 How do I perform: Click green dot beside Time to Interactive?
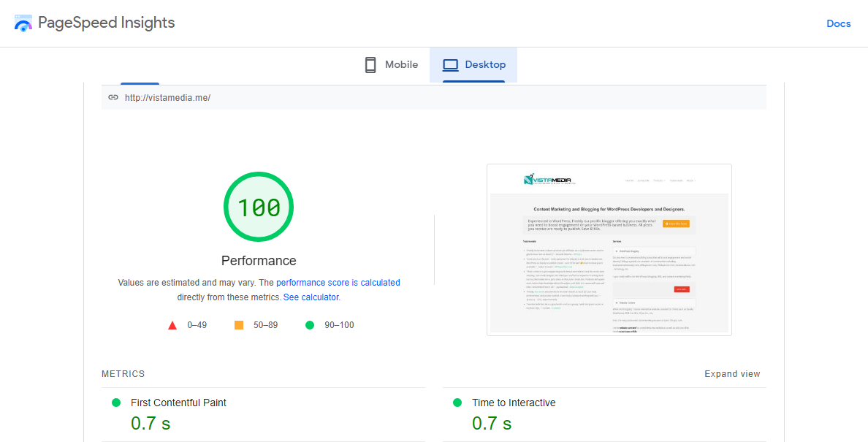coord(457,403)
